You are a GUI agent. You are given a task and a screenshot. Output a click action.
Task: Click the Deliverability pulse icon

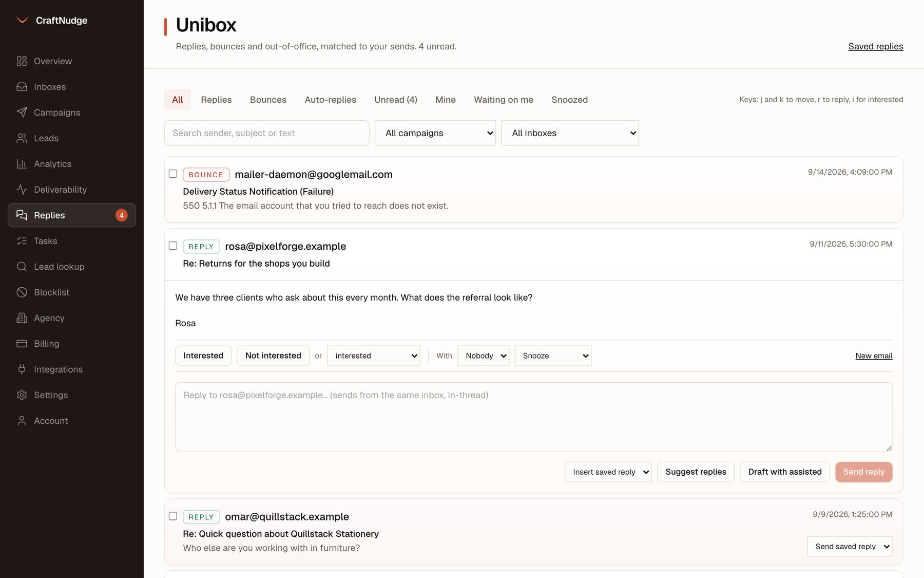point(22,190)
